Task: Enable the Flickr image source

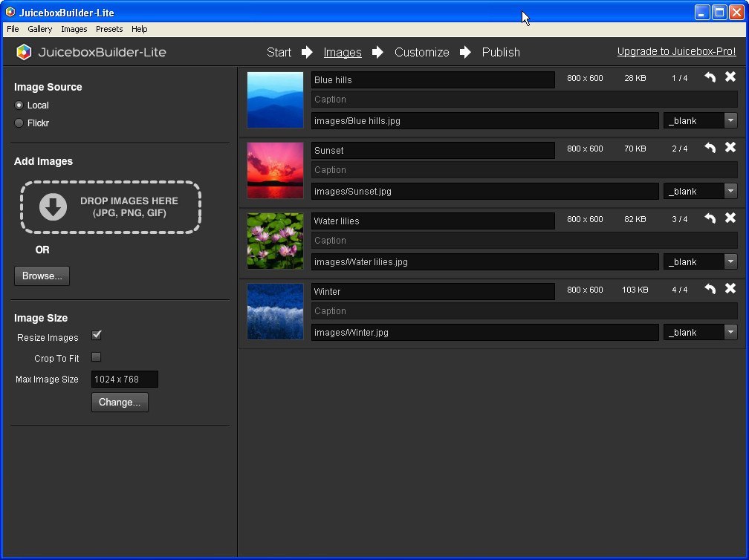Action: 19,123
